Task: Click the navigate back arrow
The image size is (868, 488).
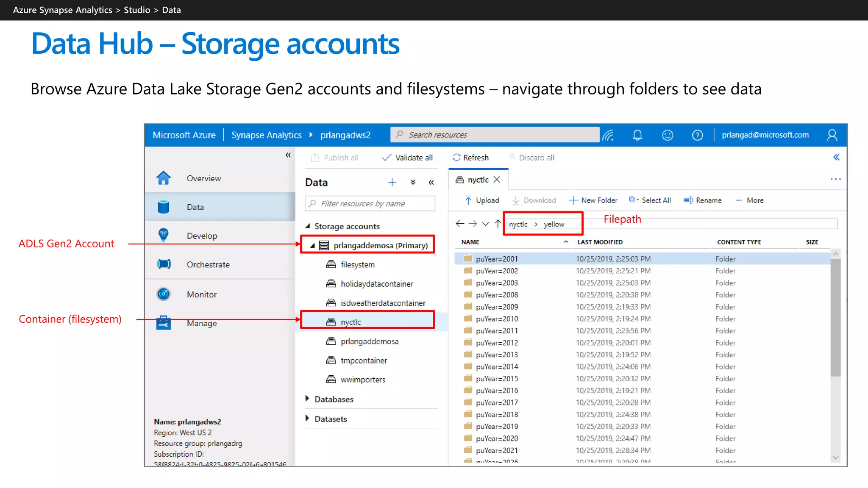Action: [460, 223]
